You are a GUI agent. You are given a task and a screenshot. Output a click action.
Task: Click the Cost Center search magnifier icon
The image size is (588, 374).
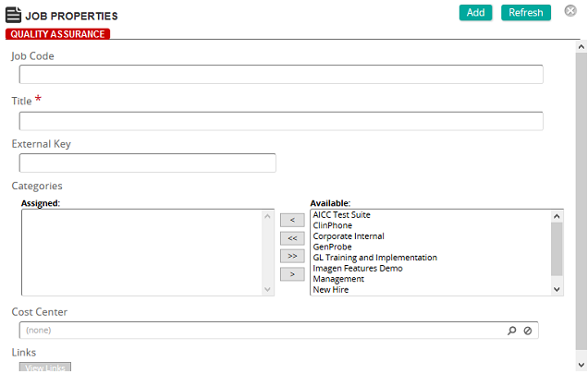click(x=512, y=331)
